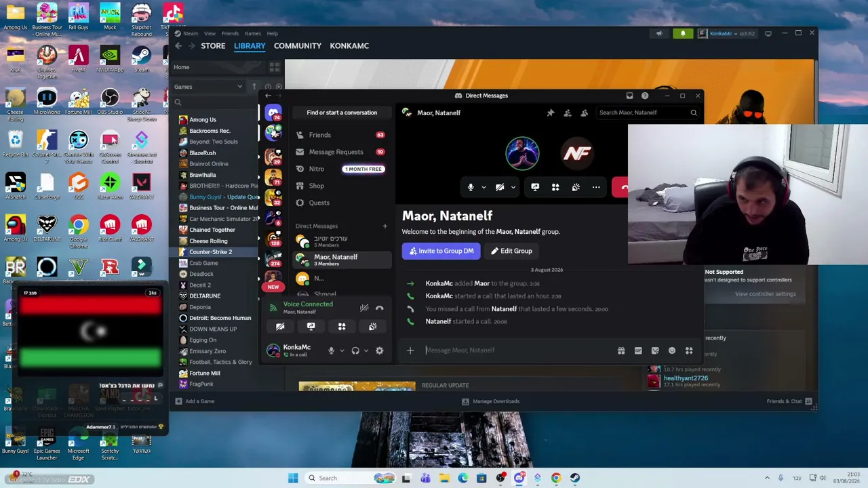Open the Games menu in Steam
This screenshot has width=868, height=488.
coord(252,33)
